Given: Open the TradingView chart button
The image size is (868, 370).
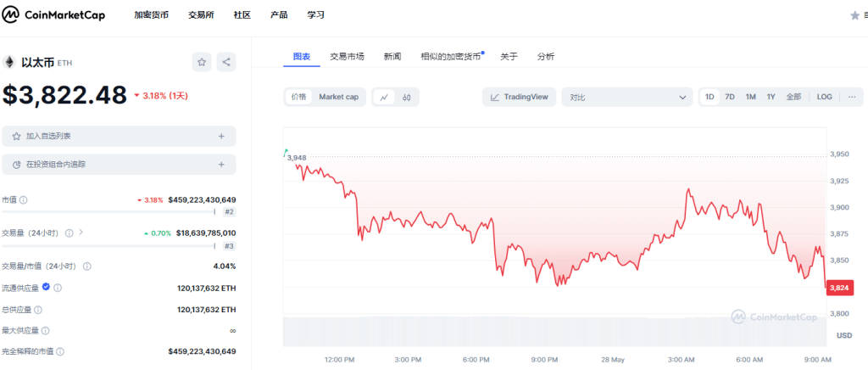Looking at the screenshot, I should point(520,97).
